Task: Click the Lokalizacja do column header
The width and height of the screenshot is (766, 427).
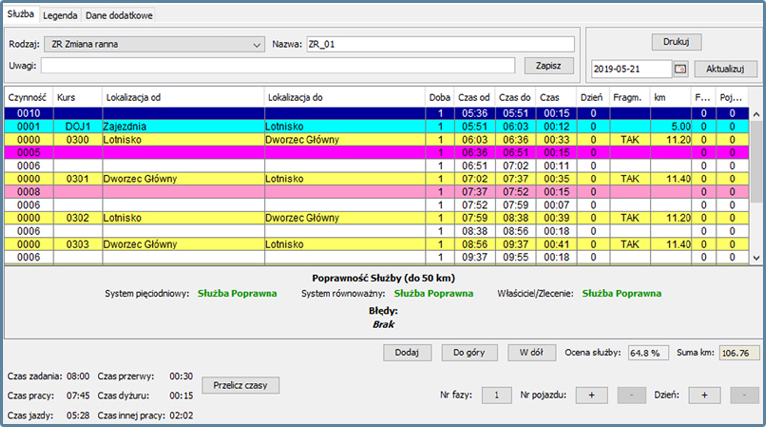Action: (345, 97)
